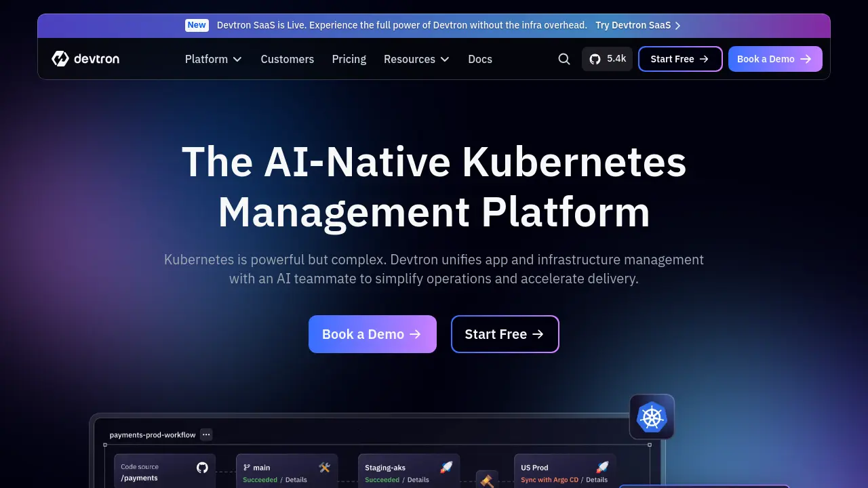The width and height of the screenshot is (868, 488).
Task: Click Succeeded status on main card
Action: pyautogui.click(x=260, y=480)
